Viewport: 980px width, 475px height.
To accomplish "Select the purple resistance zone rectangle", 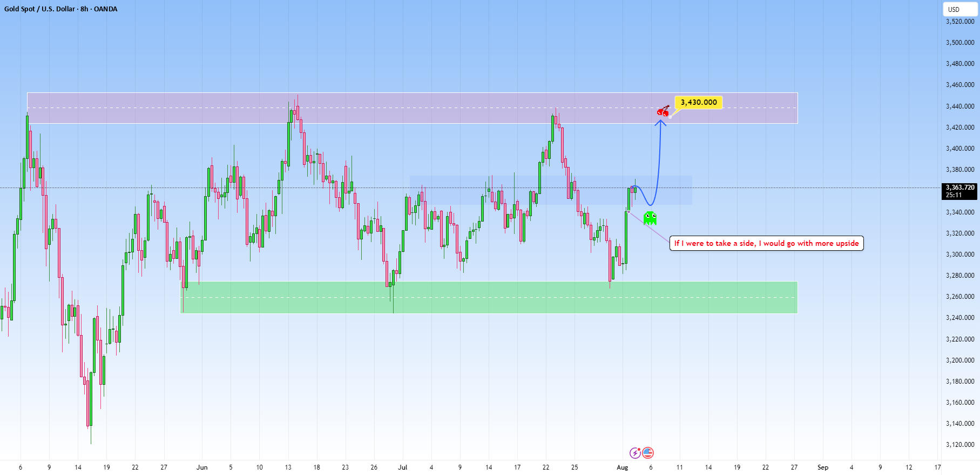I will tap(412, 108).
